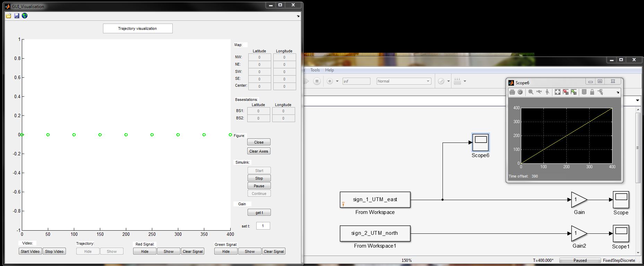Click the Scope6 print icon
The image size is (644, 266).
click(512, 92)
